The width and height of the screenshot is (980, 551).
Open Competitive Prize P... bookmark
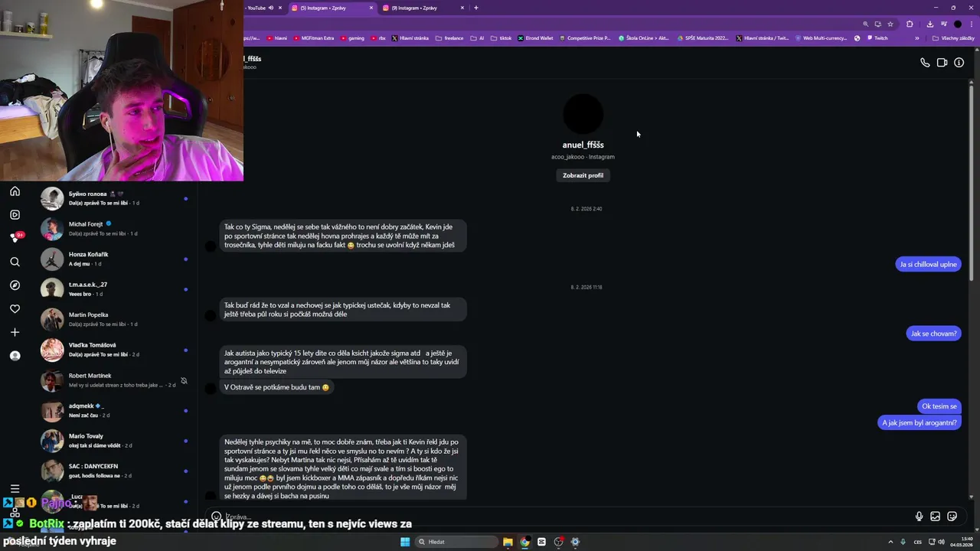[x=586, y=38]
